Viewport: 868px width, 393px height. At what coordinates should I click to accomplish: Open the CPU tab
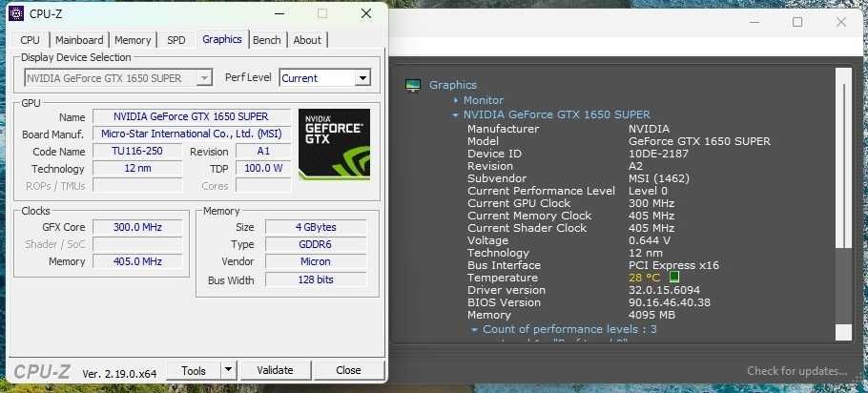tap(30, 40)
